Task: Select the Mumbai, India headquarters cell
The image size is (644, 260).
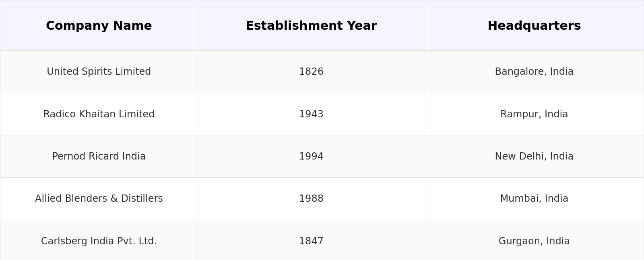Action: coord(534,199)
